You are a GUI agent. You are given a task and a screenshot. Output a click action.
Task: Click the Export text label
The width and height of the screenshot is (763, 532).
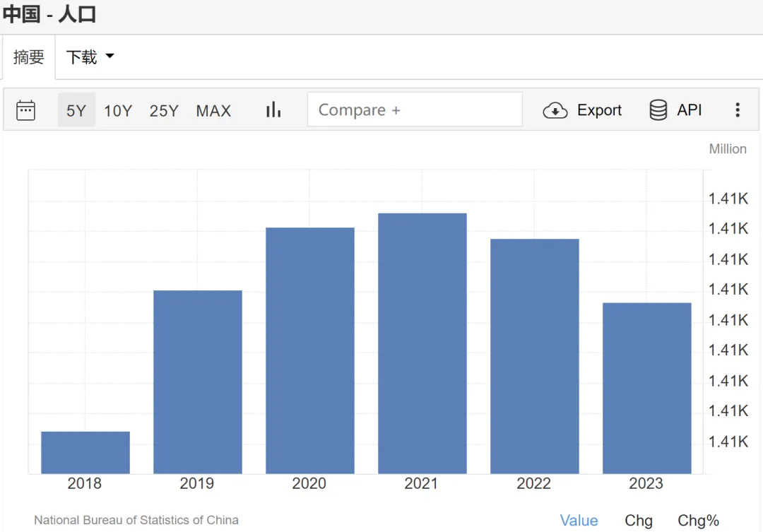[599, 110]
